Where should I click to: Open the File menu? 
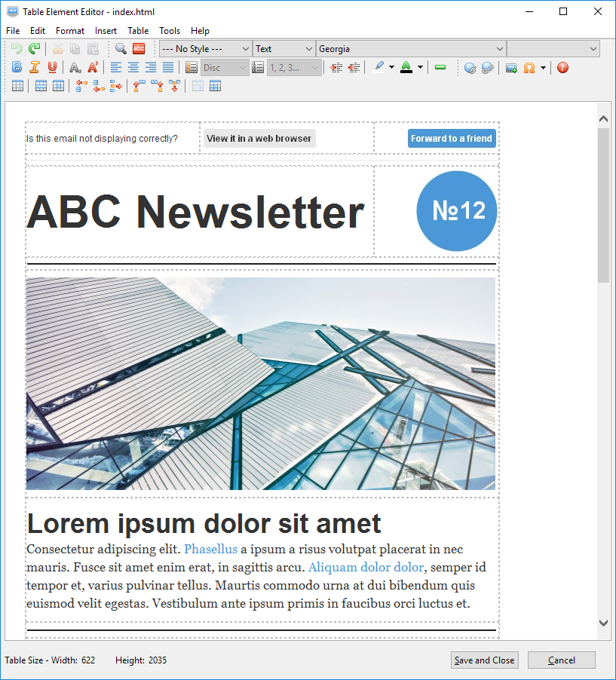click(x=13, y=31)
